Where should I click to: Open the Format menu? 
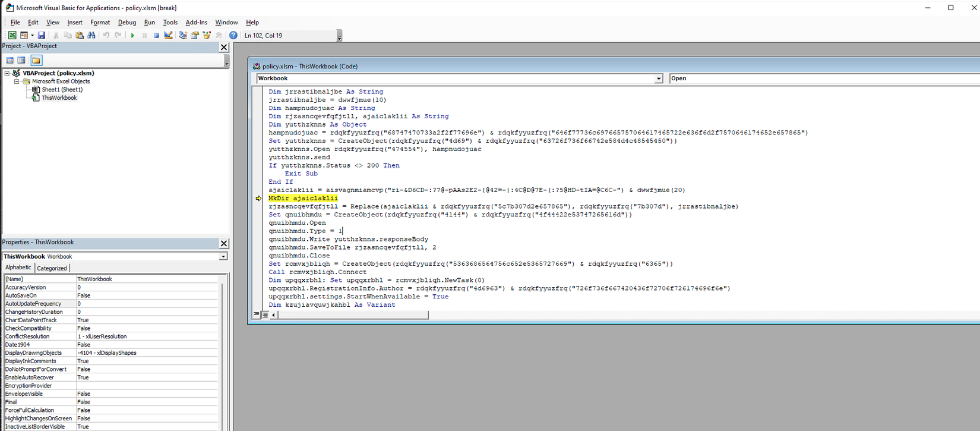100,23
